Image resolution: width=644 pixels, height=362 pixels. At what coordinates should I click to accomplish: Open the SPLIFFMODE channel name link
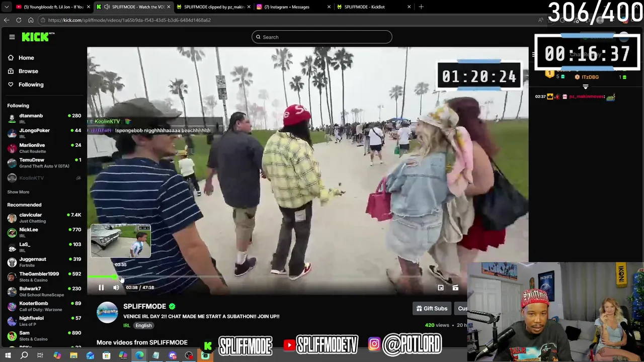[144, 306]
